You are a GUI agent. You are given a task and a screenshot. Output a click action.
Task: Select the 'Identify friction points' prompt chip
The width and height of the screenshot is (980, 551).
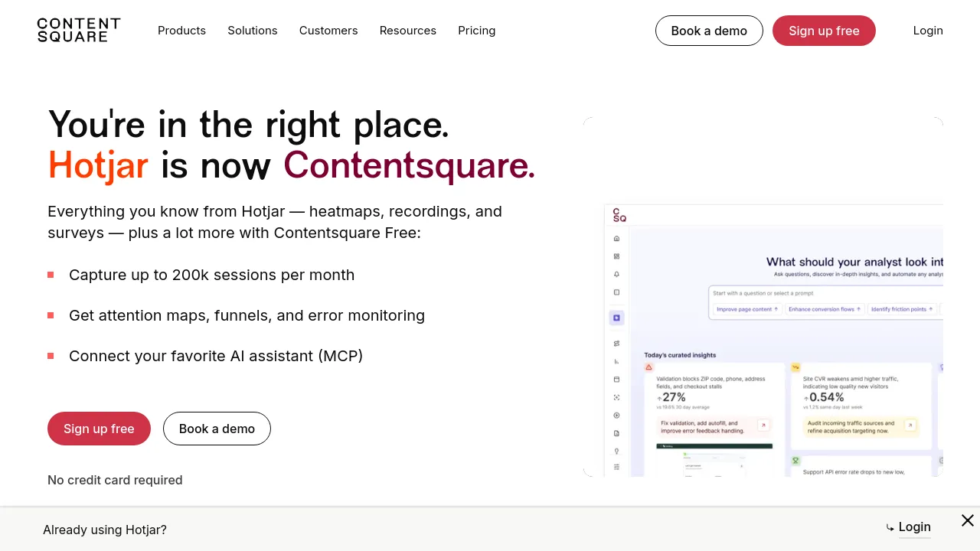pyautogui.click(x=901, y=309)
